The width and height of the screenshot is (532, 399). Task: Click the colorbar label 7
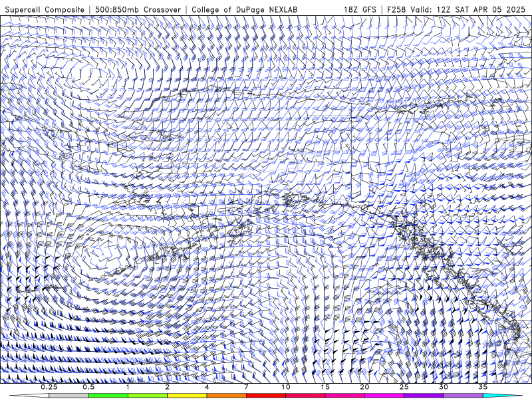click(x=246, y=387)
